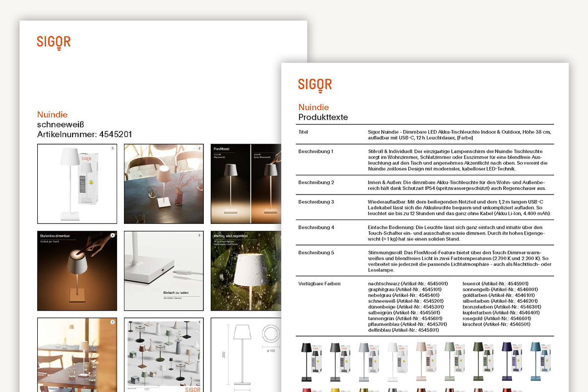Open the Stufenlos dimmbar touch image

77,270
